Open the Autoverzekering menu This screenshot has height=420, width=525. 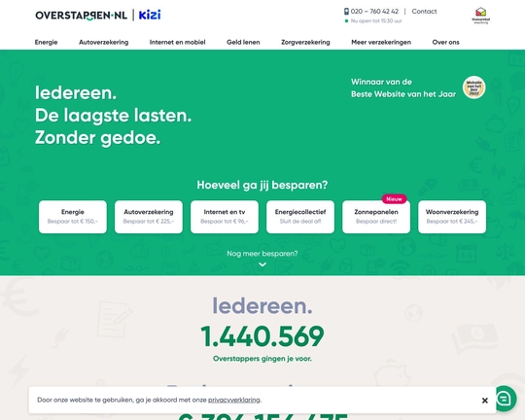(x=104, y=42)
